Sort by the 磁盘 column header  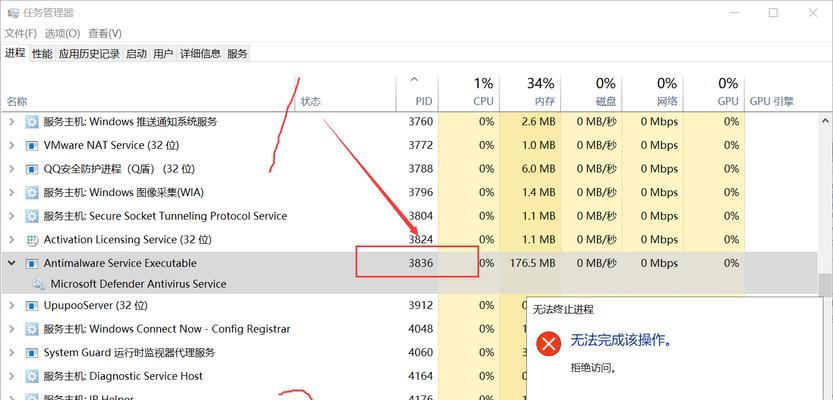point(591,93)
